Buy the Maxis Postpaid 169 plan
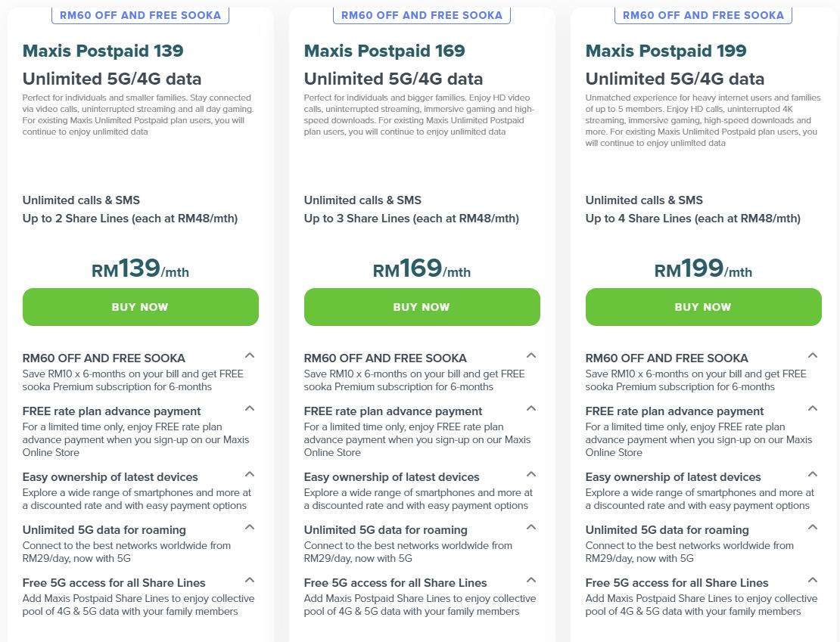Screen dimensions: 840x642 tap(422, 307)
